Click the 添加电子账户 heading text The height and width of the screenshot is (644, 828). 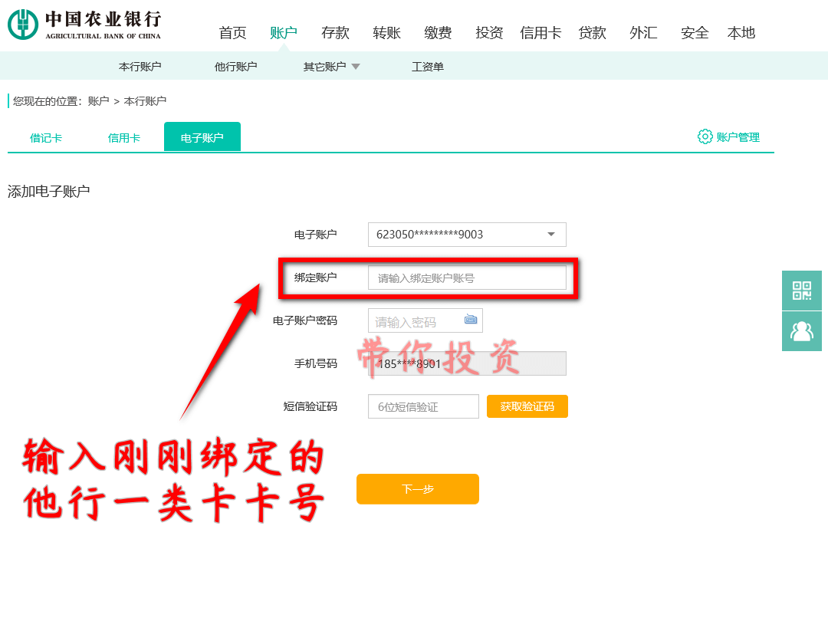click(x=48, y=191)
